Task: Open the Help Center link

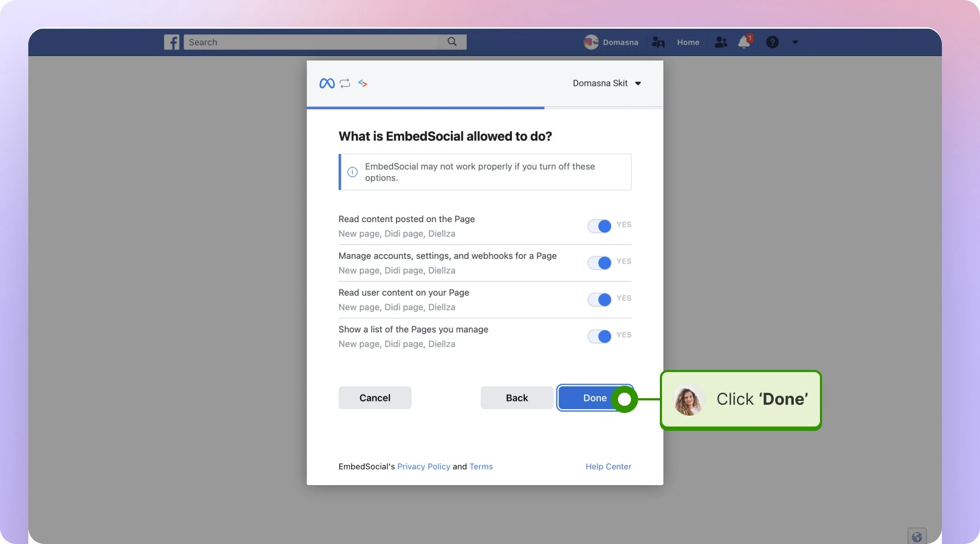Action: tap(608, 466)
